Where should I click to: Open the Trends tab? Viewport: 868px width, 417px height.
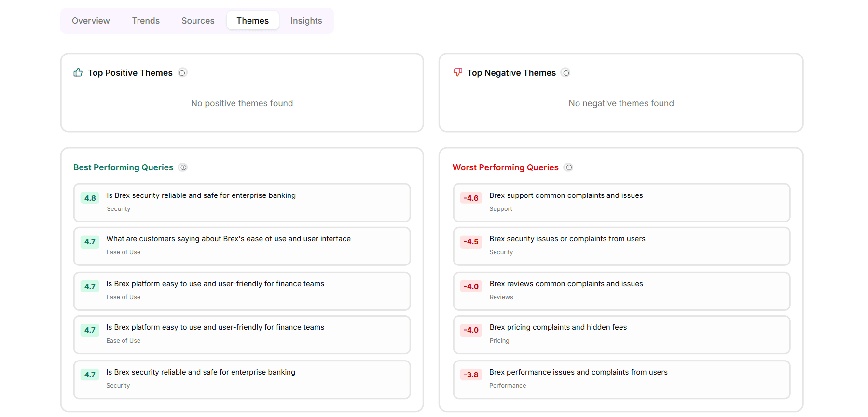click(146, 21)
